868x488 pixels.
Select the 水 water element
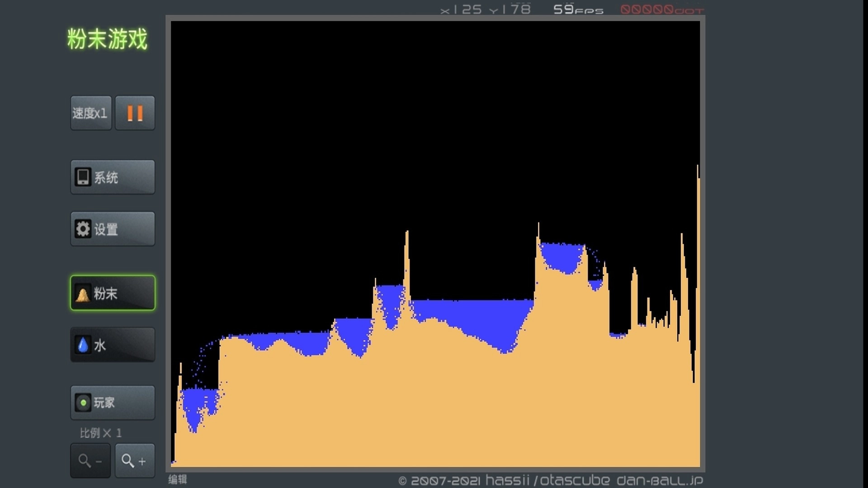pos(113,345)
